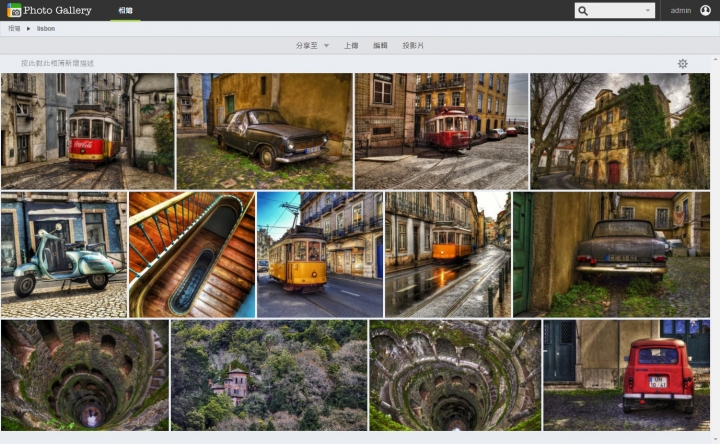Click the 上傳 upload button

point(351,46)
